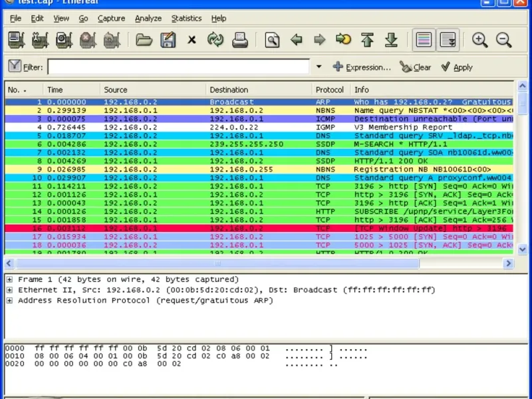
Task: Open a capture file with folder icon
Action: [x=144, y=40]
